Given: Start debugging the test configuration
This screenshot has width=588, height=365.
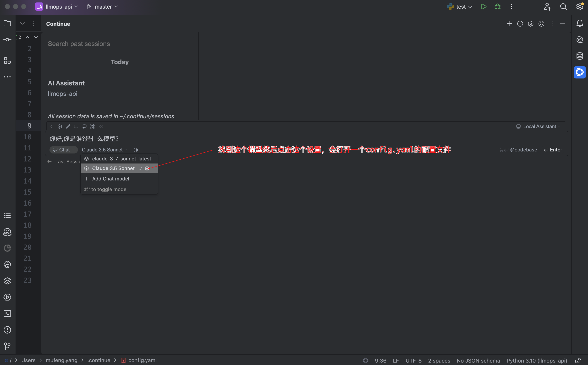Looking at the screenshot, I should (x=497, y=7).
